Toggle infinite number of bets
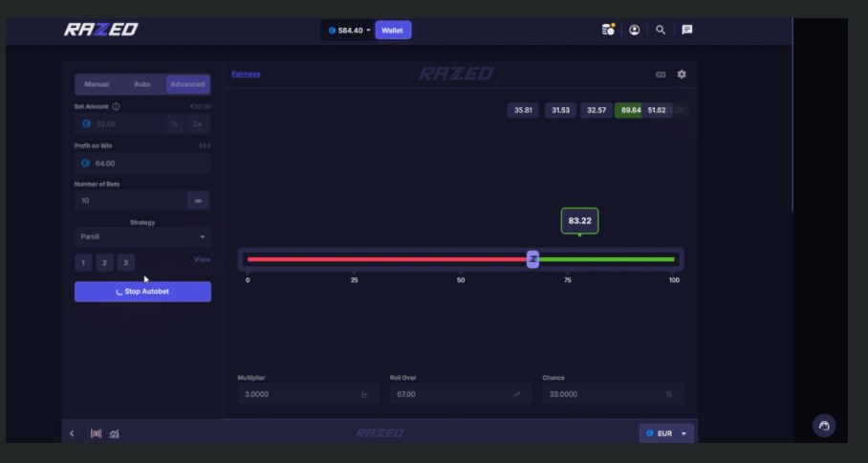Image resolution: width=868 pixels, height=463 pixels. (198, 201)
